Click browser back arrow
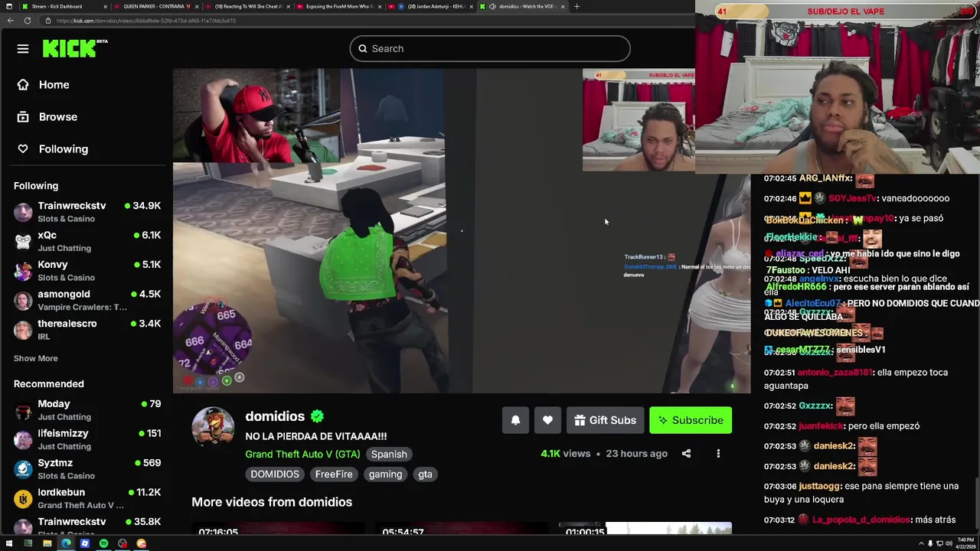This screenshot has width=980, height=551. (x=10, y=21)
